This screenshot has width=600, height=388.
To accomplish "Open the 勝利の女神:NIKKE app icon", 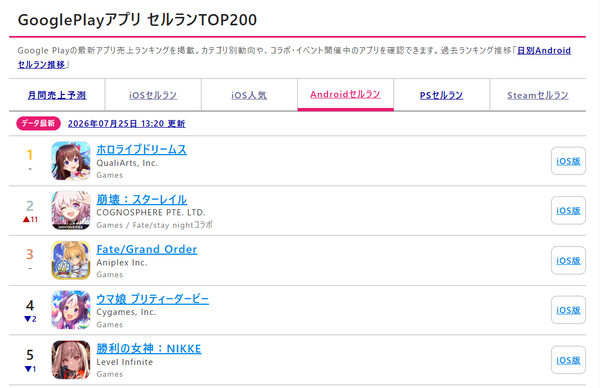I will [x=71, y=360].
